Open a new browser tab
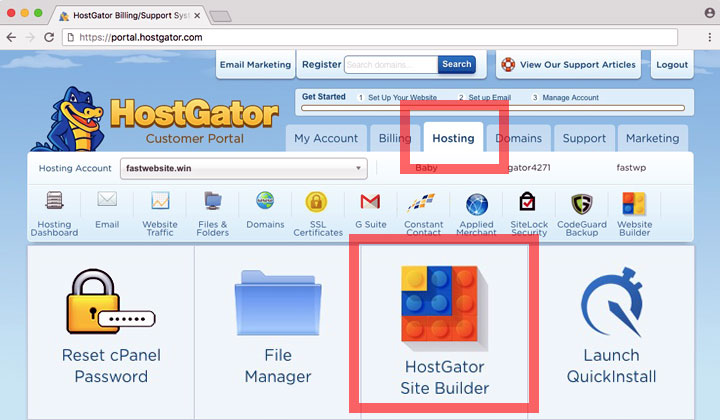The image size is (720, 420). coord(220,17)
